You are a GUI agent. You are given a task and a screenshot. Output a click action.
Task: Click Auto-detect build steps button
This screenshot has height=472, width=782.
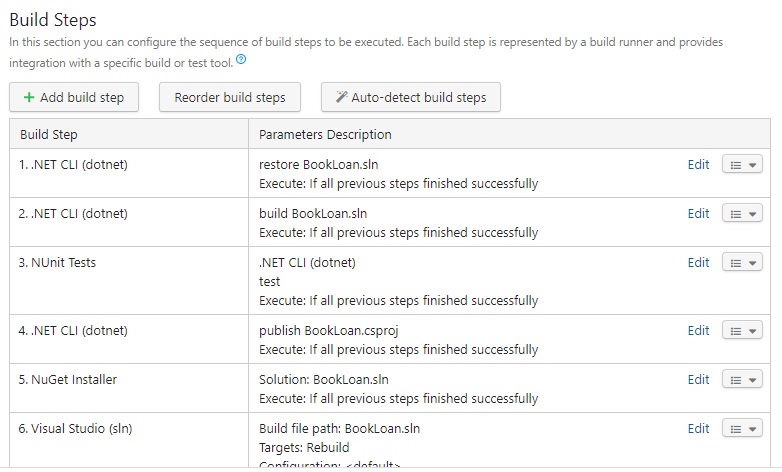click(x=411, y=97)
